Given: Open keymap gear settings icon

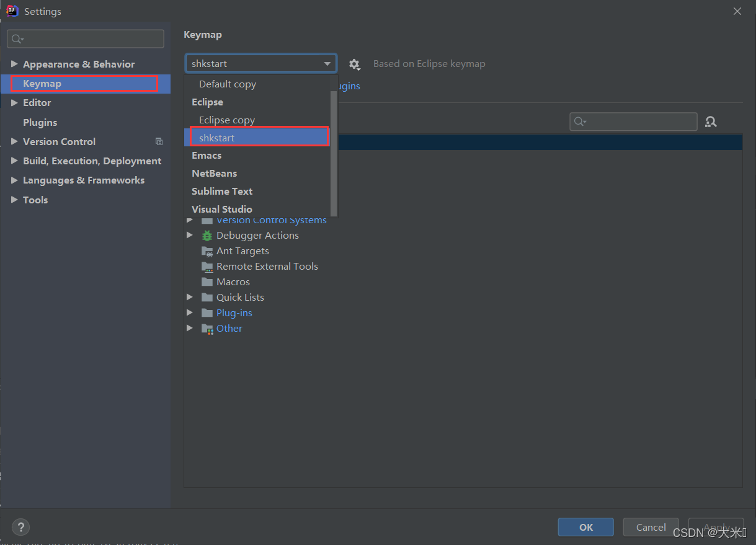Looking at the screenshot, I should point(354,64).
